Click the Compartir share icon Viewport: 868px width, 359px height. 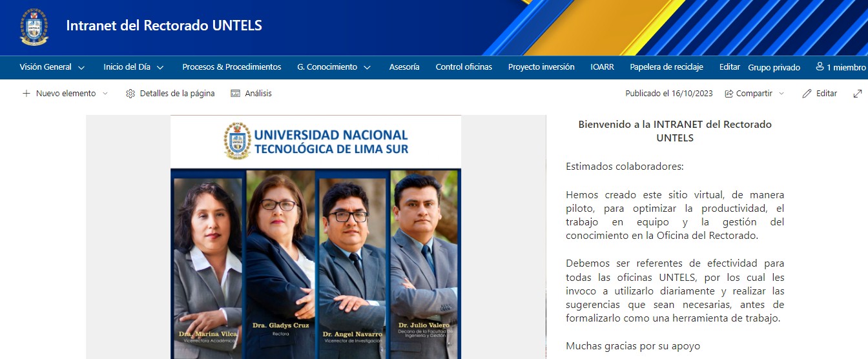click(729, 94)
